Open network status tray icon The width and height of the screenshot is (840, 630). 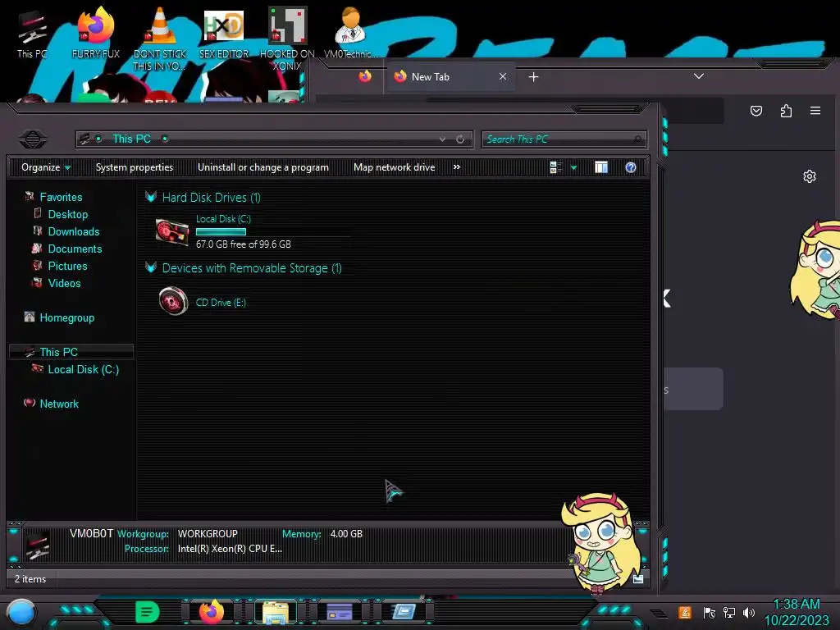tap(729, 612)
